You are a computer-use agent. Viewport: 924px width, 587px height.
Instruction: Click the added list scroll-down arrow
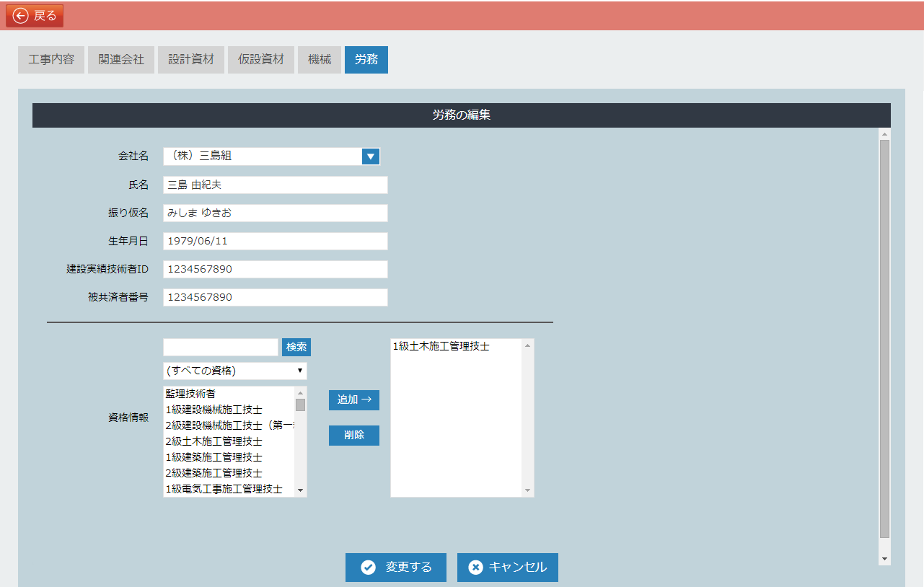[528, 491]
